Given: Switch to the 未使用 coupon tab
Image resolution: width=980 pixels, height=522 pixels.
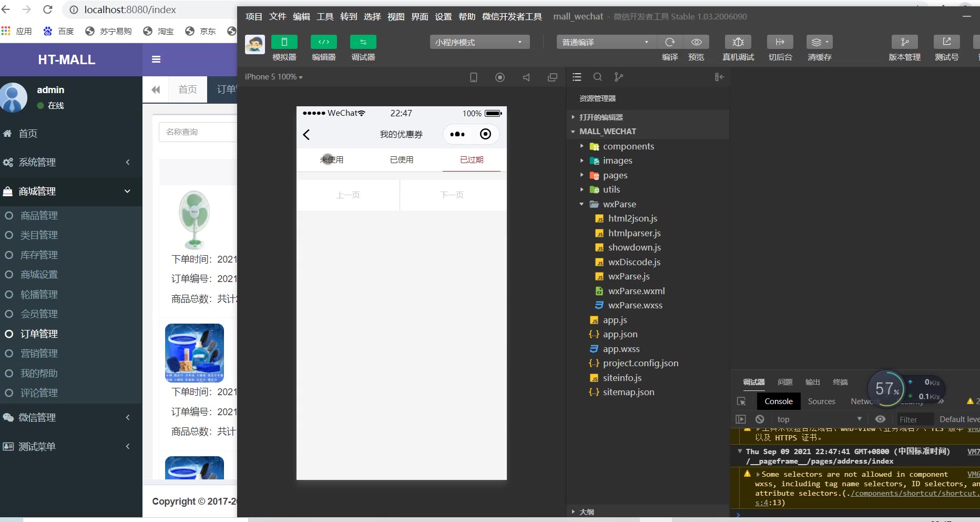Looking at the screenshot, I should pos(332,159).
